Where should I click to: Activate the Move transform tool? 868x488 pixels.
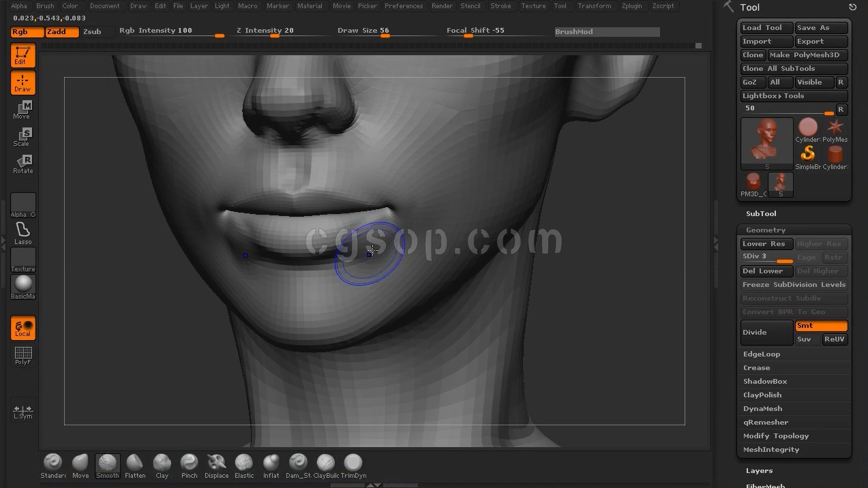pyautogui.click(x=23, y=110)
